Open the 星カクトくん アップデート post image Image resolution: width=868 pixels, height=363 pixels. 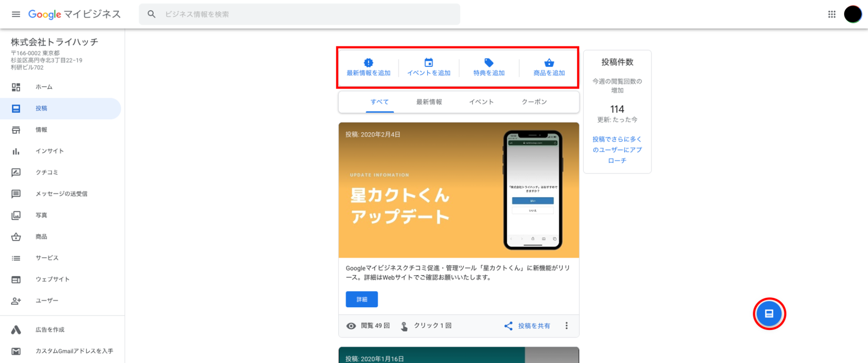pos(458,190)
